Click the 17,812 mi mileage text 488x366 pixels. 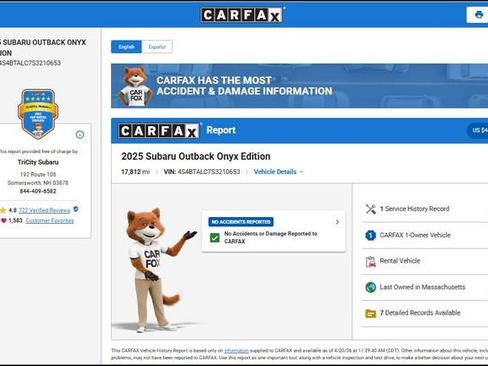135,172
